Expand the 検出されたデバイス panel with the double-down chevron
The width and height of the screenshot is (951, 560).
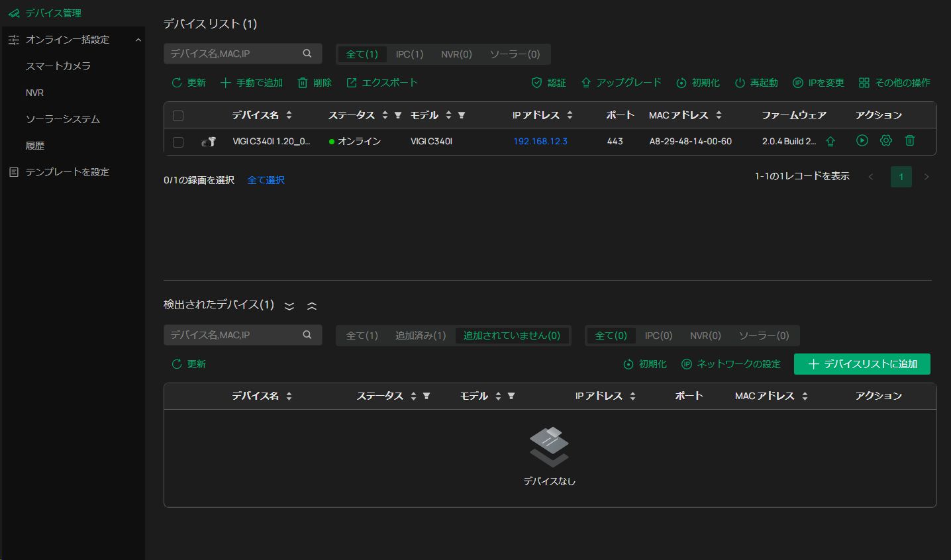[x=289, y=306]
